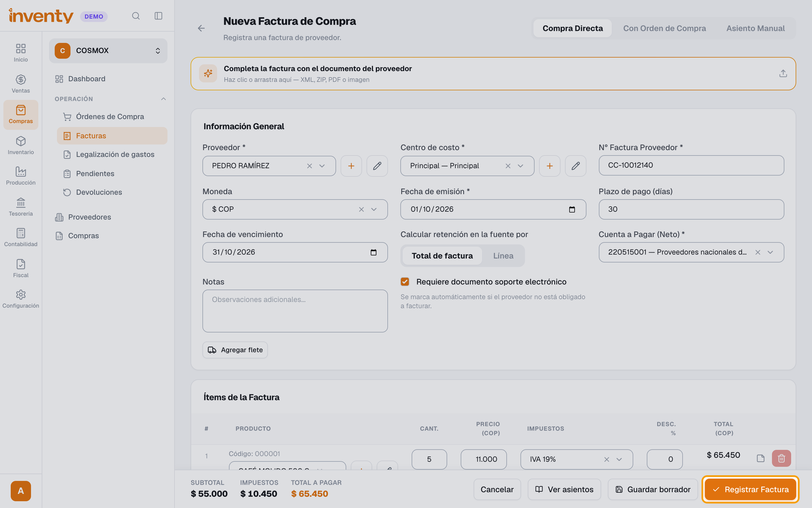This screenshot has height=508, width=812.
Task: Add new Proveedor with plus icon
Action: click(x=351, y=166)
